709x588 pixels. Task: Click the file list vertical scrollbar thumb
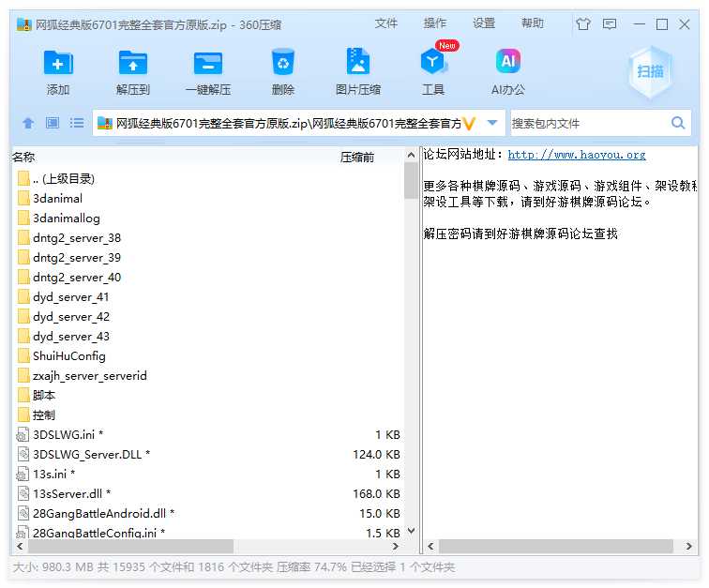coord(411,181)
